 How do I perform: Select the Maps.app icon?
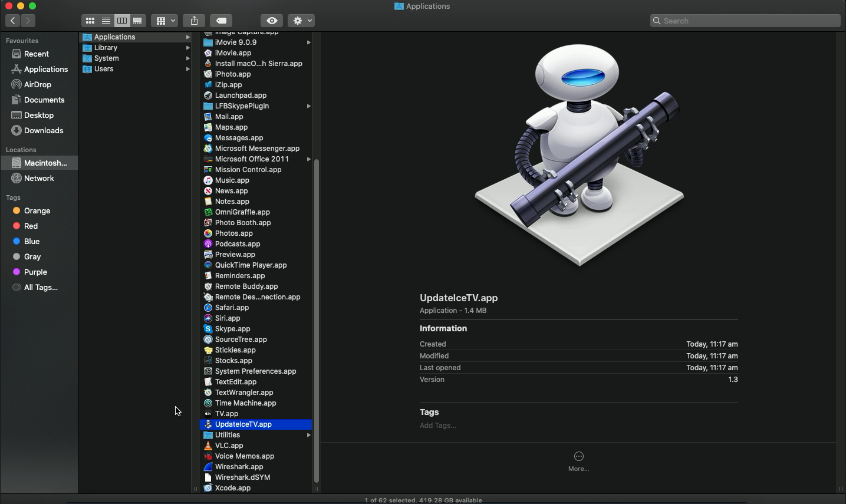[208, 127]
